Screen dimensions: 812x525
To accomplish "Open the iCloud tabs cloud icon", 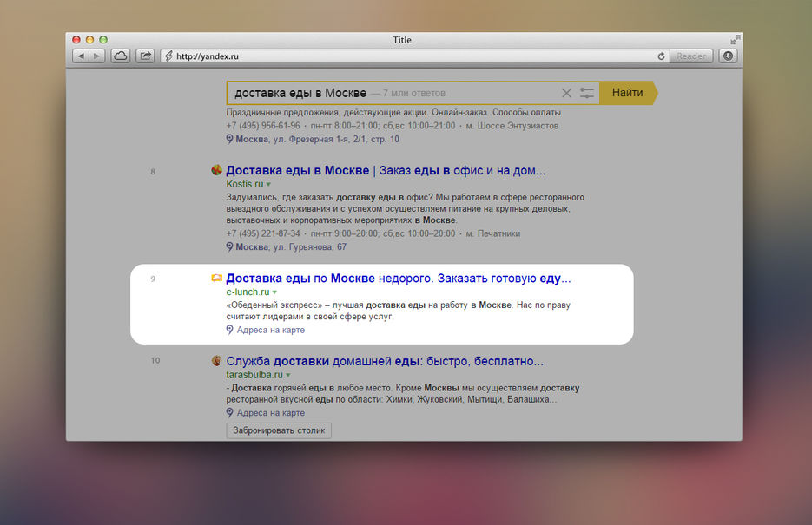I will 121,56.
